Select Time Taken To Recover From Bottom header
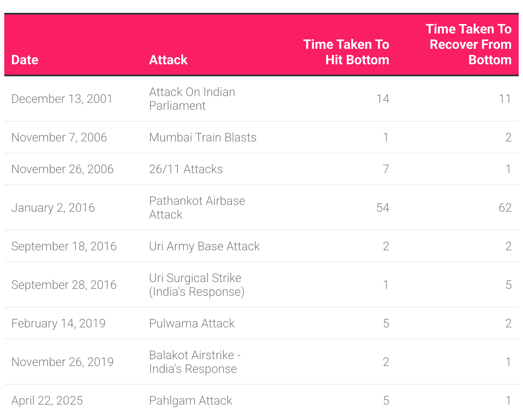523x420 pixels. point(469,45)
